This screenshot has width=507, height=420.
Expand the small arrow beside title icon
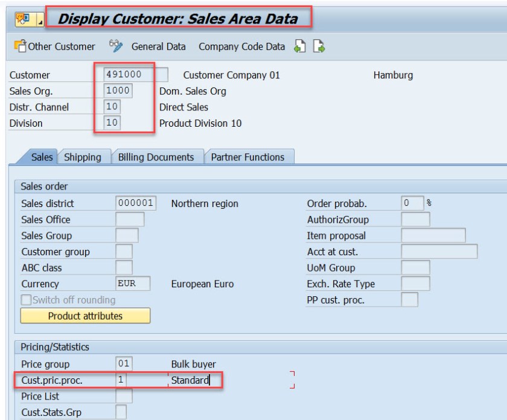[x=39, y=20]
